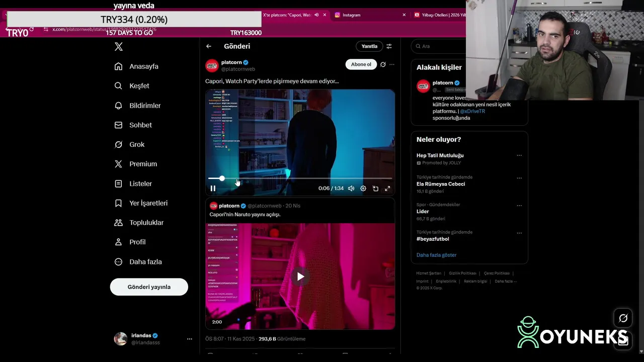Click the irlandas profile avatar
644x362 pixels.
pos(121,339)
